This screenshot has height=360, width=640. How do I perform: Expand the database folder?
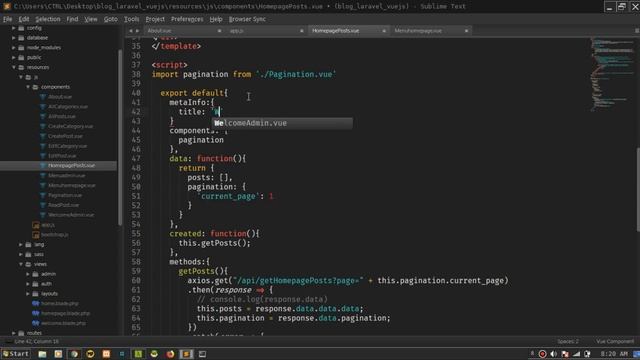pos(14,38)
